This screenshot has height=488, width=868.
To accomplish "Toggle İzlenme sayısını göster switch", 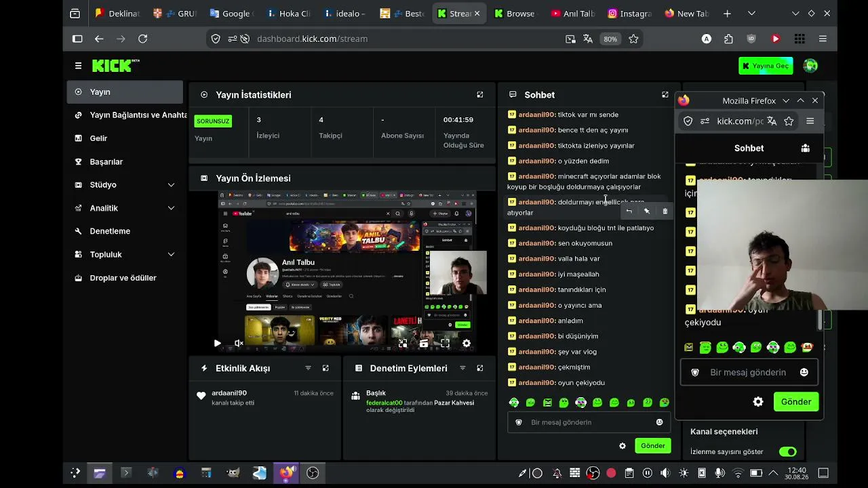I will coord(787,452).
